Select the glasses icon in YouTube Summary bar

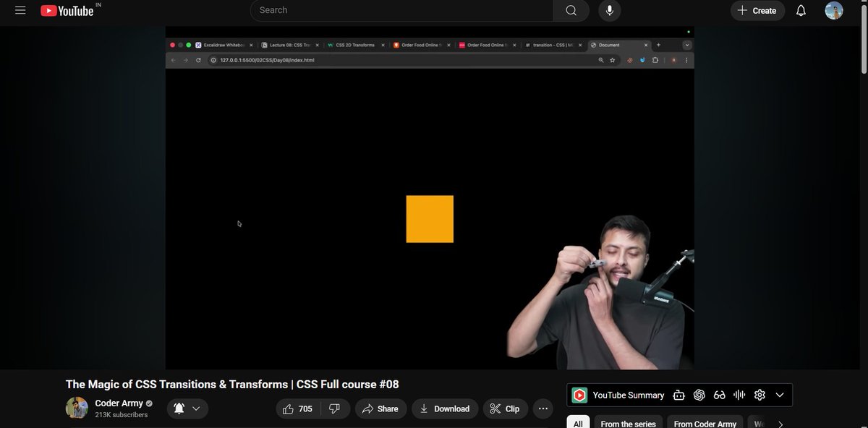[719, 395]
